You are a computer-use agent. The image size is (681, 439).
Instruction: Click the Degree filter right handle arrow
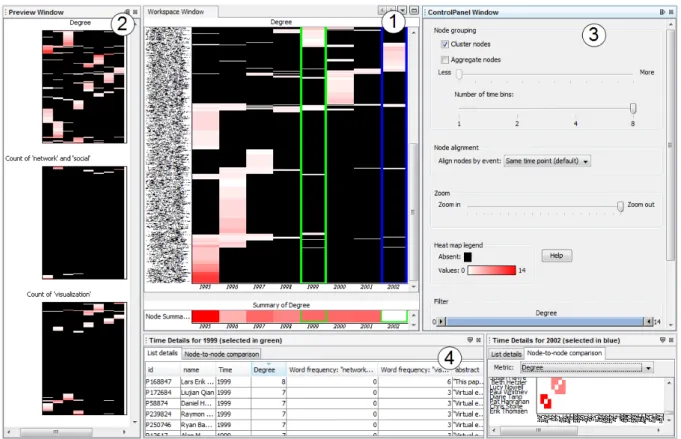point(648,322)
